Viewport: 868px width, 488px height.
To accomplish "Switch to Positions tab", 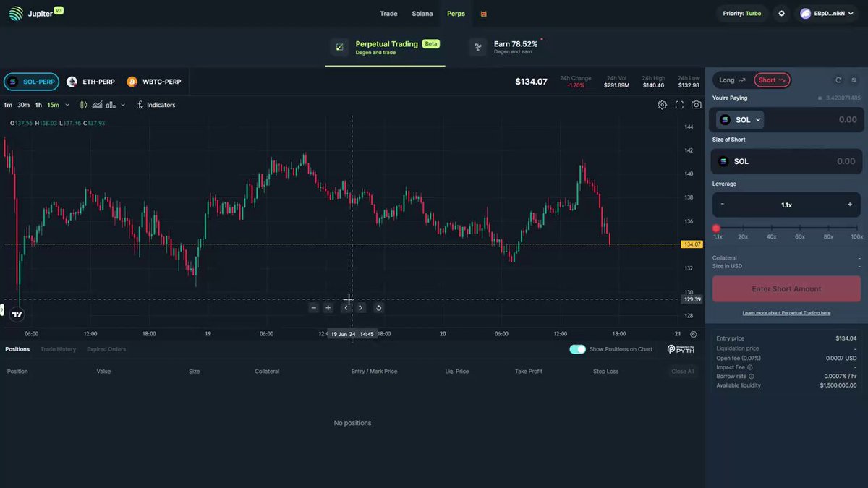I will [x=17, y=349].
